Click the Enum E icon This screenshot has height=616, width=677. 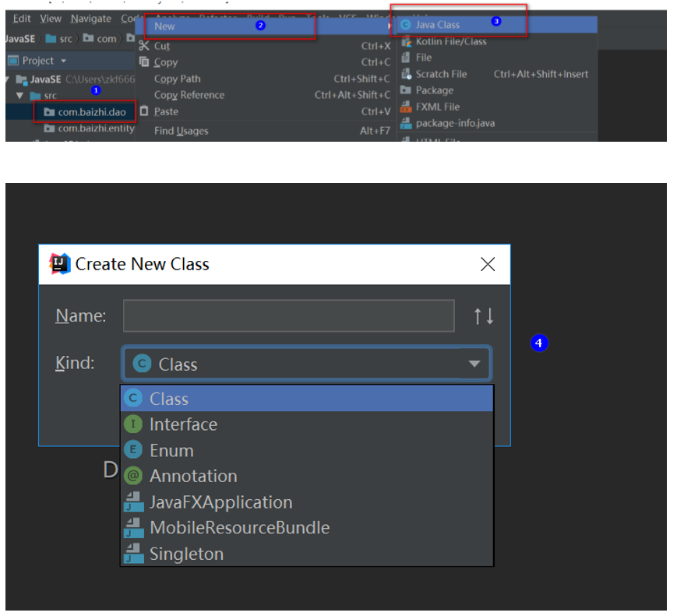[x=133, y=450]
